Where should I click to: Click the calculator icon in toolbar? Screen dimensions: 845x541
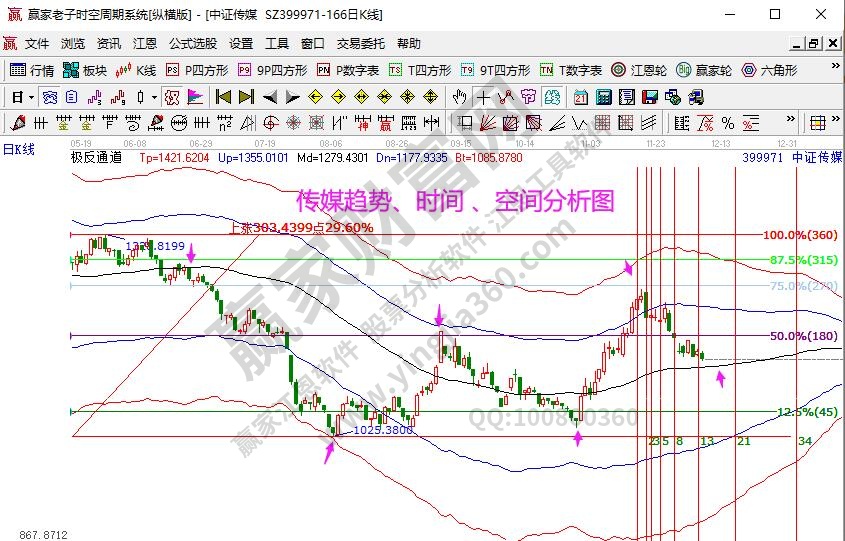pyautogui.click(x=604, y=97)
